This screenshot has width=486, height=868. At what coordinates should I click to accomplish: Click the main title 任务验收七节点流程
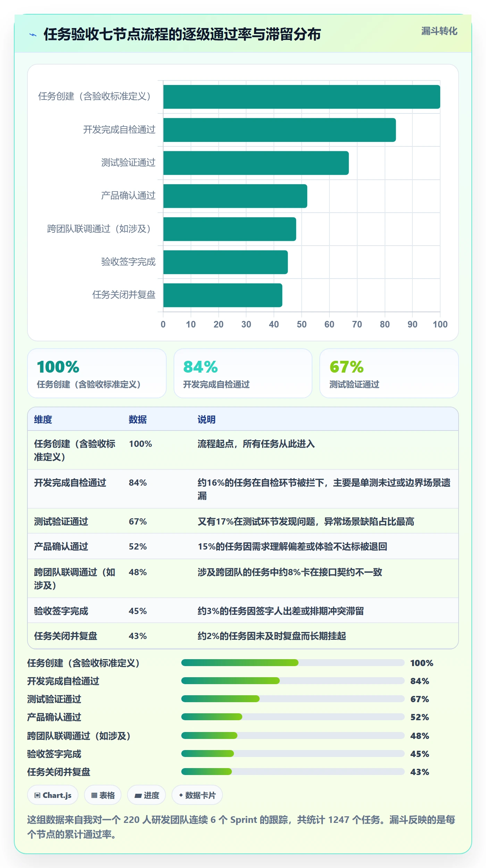click(182, 34)
